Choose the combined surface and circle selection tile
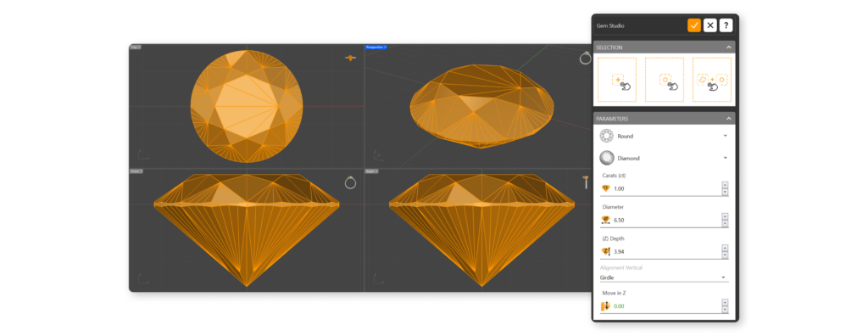 [712, 80]
